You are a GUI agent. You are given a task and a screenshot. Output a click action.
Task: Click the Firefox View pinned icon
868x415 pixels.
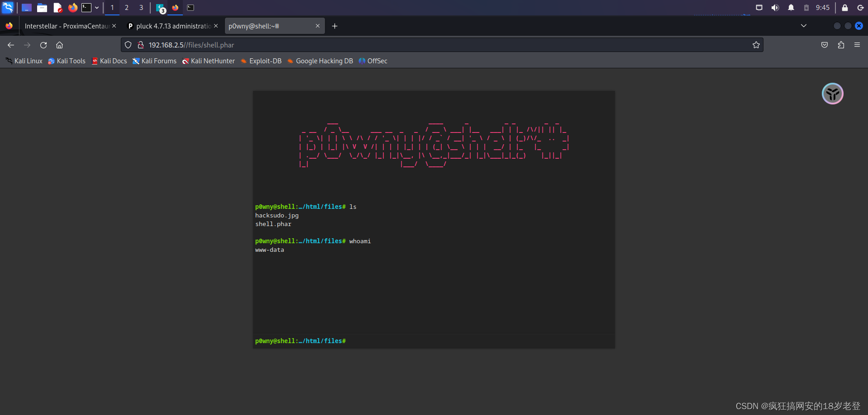(9, 26)
